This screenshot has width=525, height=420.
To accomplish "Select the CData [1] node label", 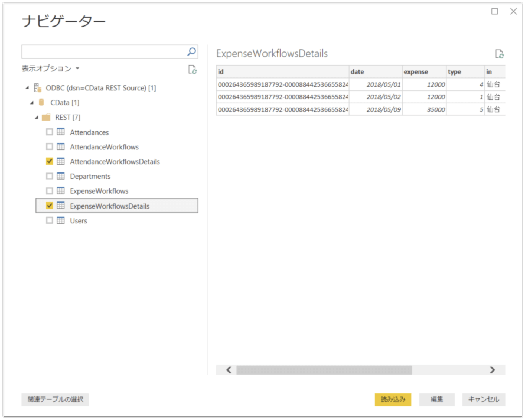I will (x=65, y=103).
